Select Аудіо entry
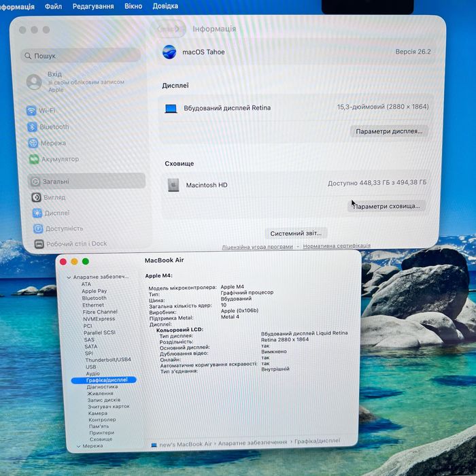 [x=93, y=373]
